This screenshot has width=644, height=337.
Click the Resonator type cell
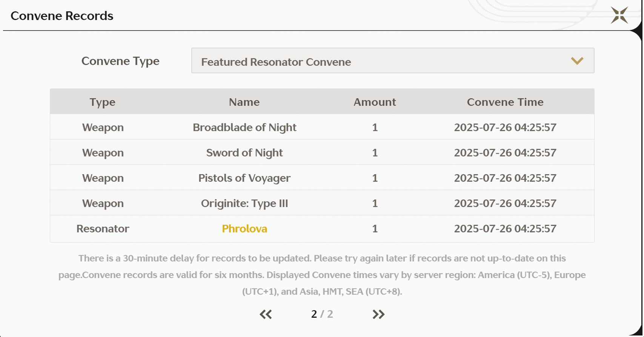pyautogui.click(x=103, y=229)
